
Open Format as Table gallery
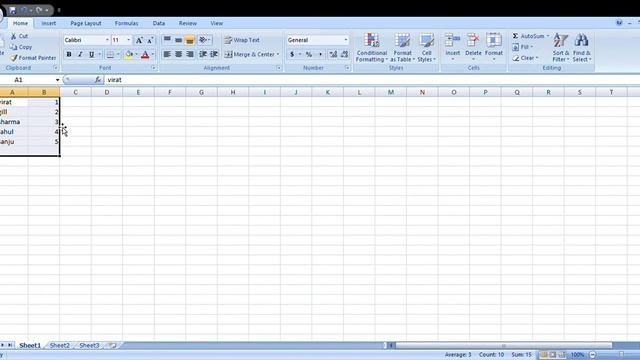402,48
